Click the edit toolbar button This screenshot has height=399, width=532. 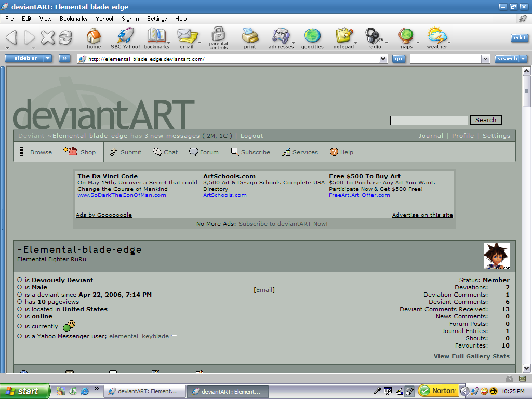click(x=520, y=38)
